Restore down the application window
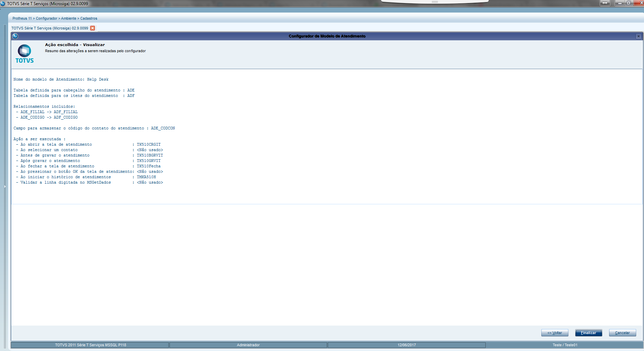This screenshot has height=351, width=644. click(x=628, y=3)
